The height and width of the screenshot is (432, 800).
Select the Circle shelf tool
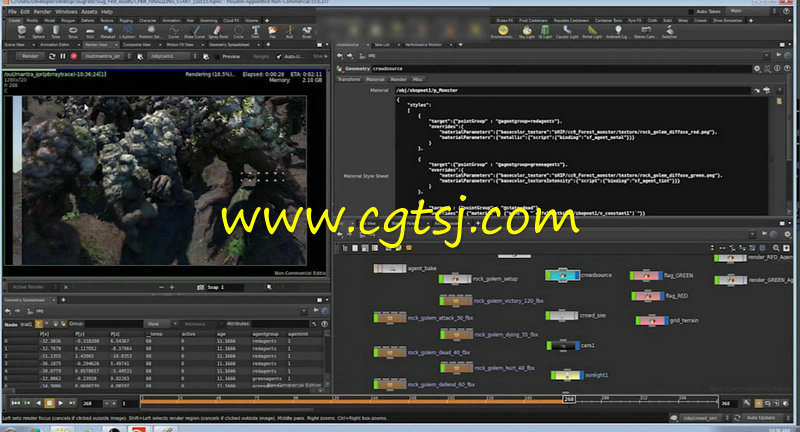click(238, 32)
